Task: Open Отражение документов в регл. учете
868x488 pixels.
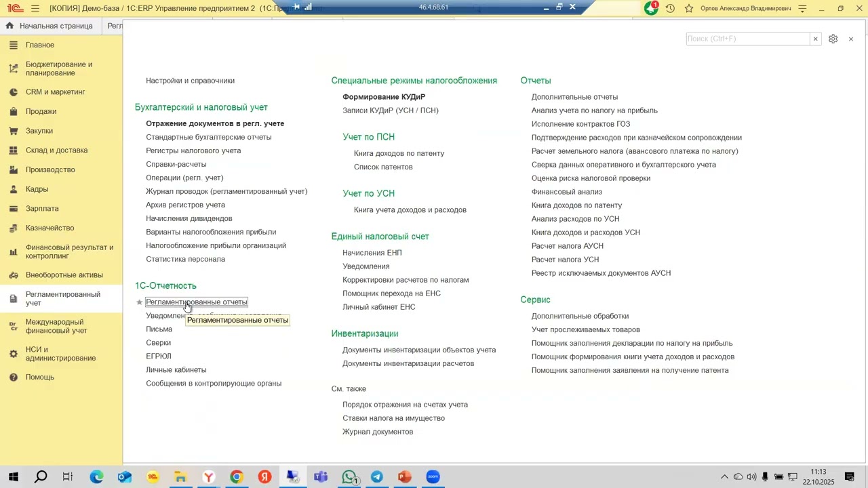Action: (x=215, y=123)
